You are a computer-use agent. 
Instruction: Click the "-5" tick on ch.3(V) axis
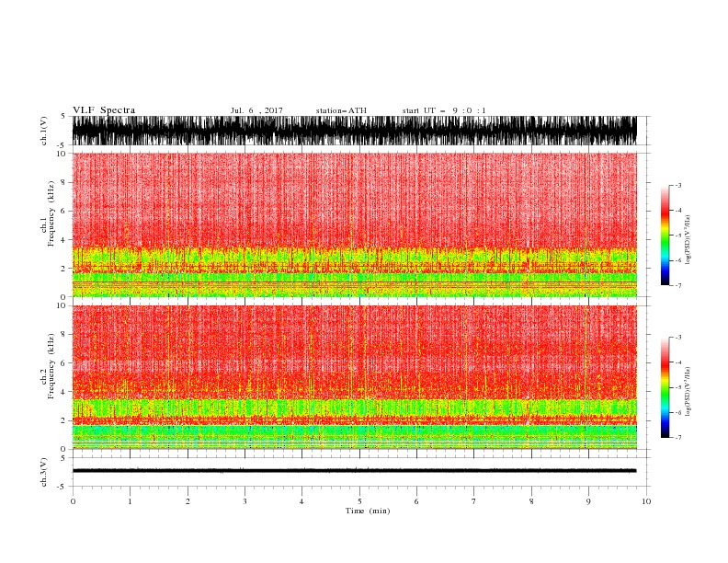click(62, 487)
